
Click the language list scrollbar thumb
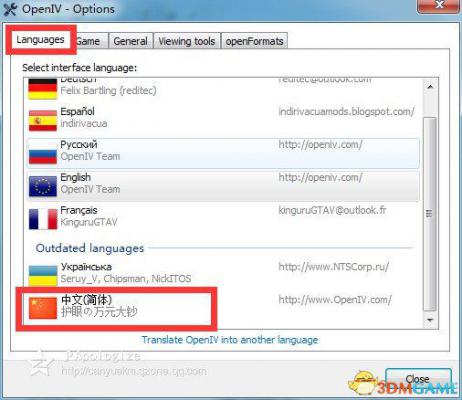pos(430,214)
